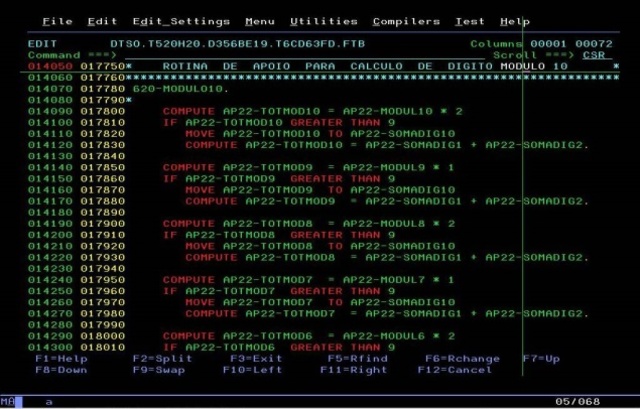Click IF AP22-TOTMOD8 GREATER THAN 9 line
Viewport: 640px width, 409px height.
279,235
